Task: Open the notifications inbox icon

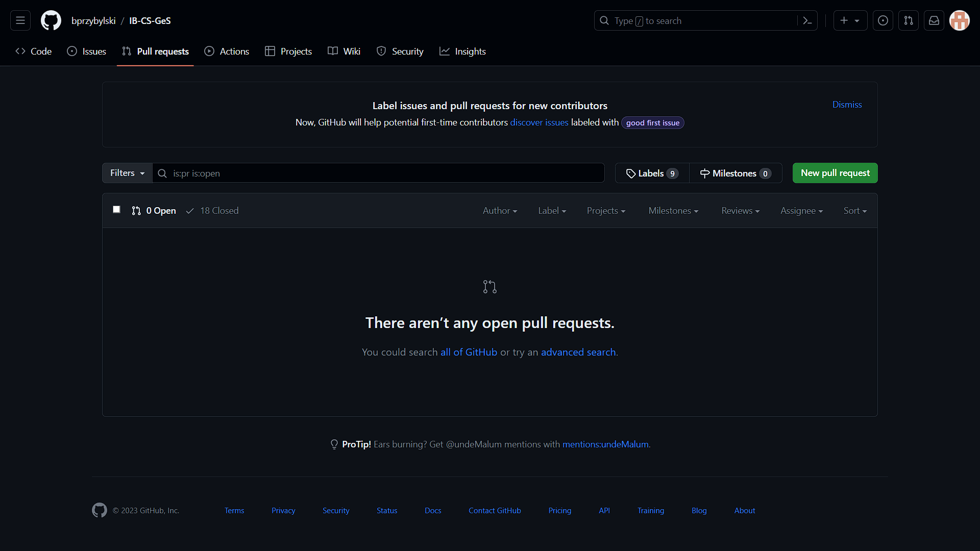Action: 934,20
